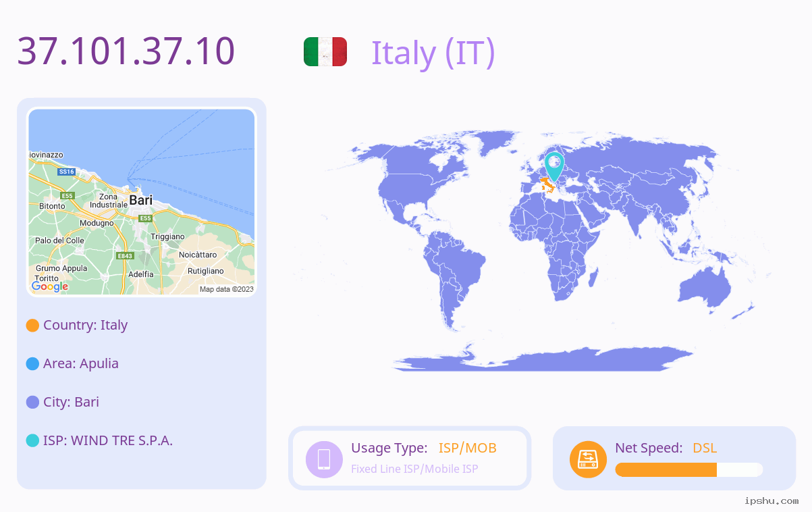This screenshot has height=512, width=812.
Task: Click the Bari city label on map
Action: tap(141, 200)
